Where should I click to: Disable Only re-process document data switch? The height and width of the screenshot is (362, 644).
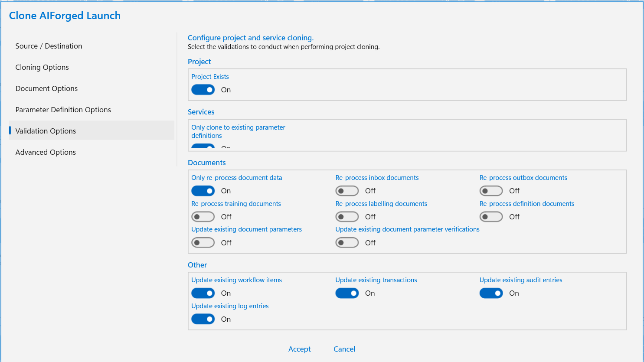(x=203, y=191)
